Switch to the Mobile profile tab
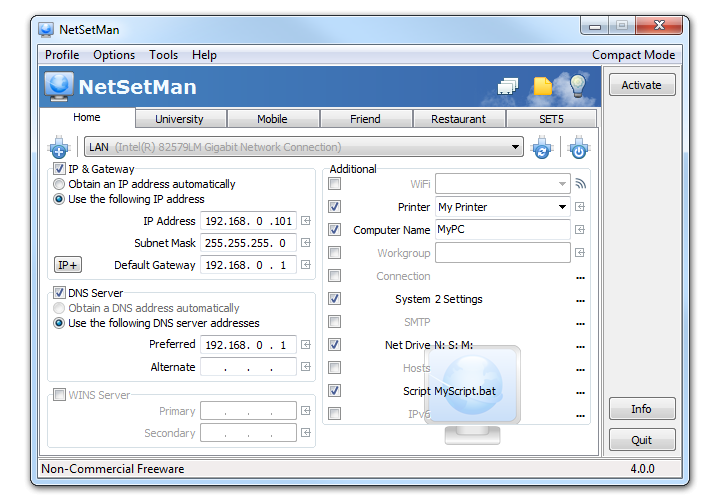The width and height of the screenshot is (720, 500). tap(272, 119)
